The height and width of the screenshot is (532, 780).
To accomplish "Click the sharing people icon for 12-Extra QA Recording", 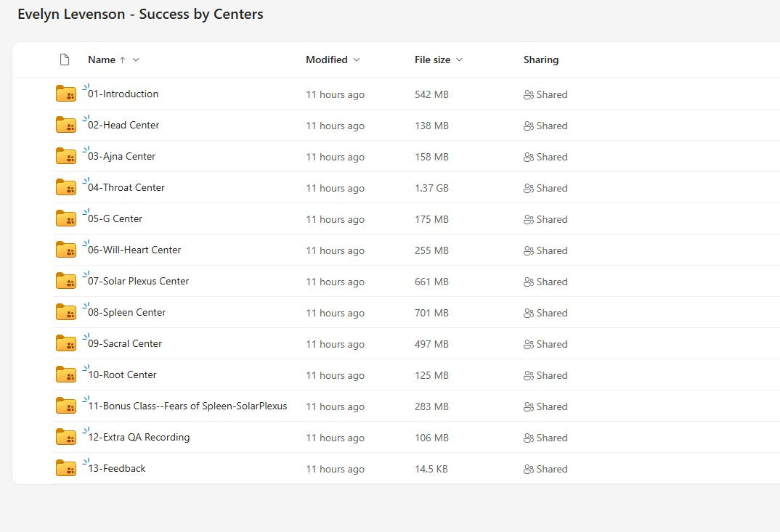I will click(529, 438).
